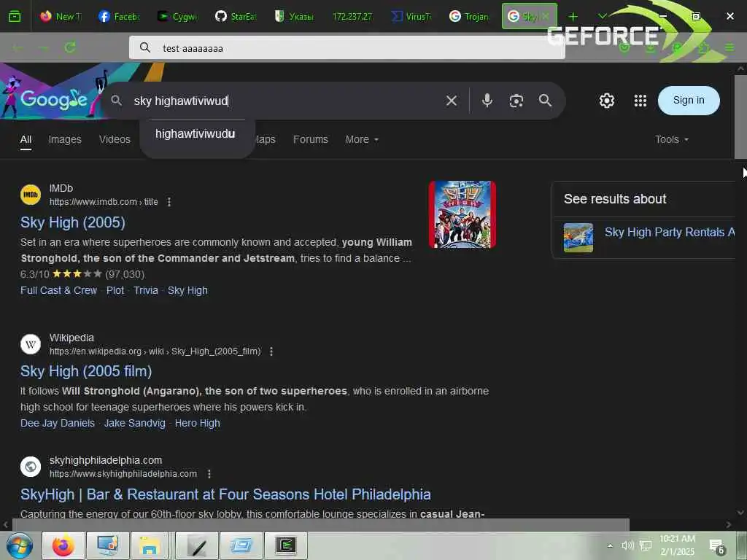Click the Save to Pocket toolbar icon
This screenshot has width=747, height=560.
click(x=624, y=47)
